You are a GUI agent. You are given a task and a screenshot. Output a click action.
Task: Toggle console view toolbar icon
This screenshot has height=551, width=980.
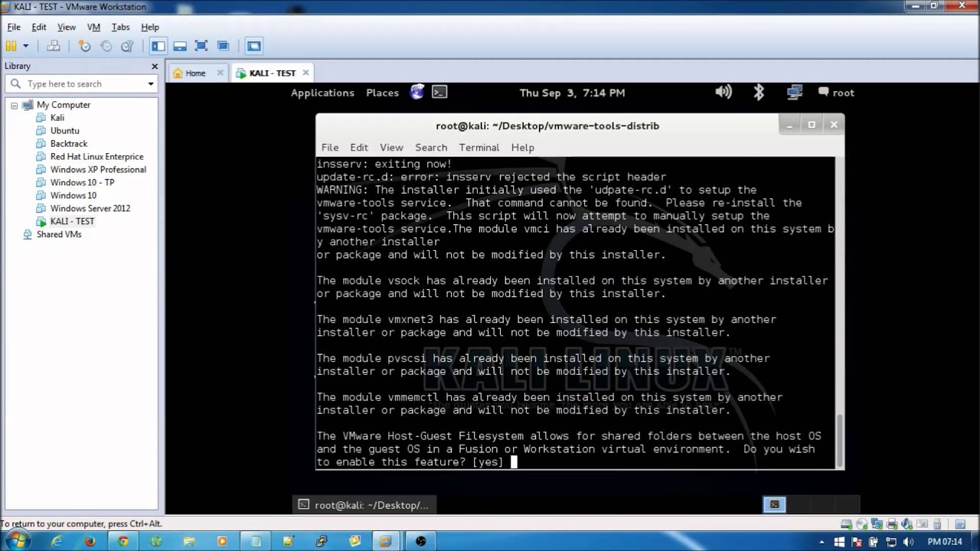(x=254, y=46)
